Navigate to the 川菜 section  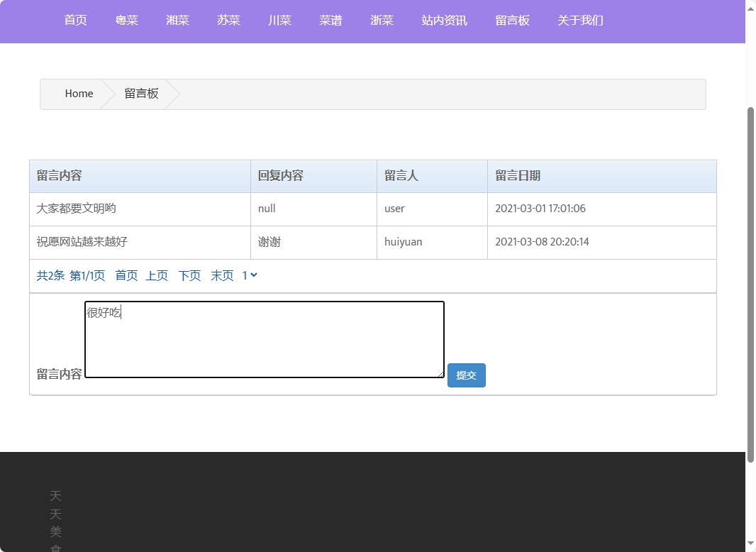(x=279, y=21)
